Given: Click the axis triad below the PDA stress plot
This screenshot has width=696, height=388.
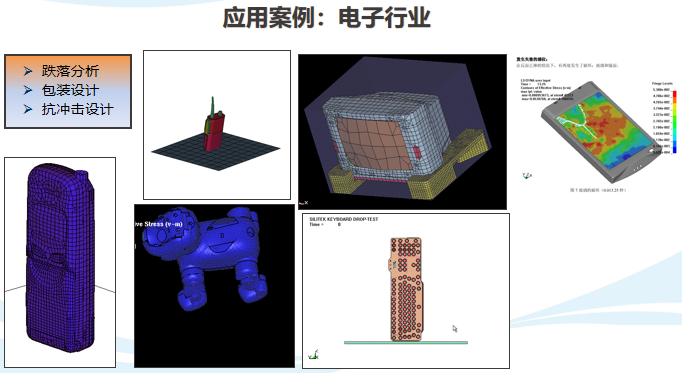Looking at the screenshot, I should pos(527,176).
